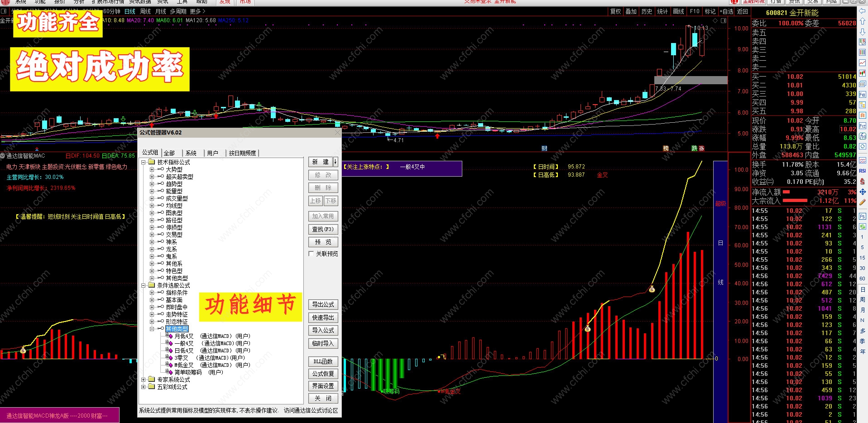This screenshot has height=423, width=868.
Task: Click the 导入公式 button
Action: coord(323,330)
